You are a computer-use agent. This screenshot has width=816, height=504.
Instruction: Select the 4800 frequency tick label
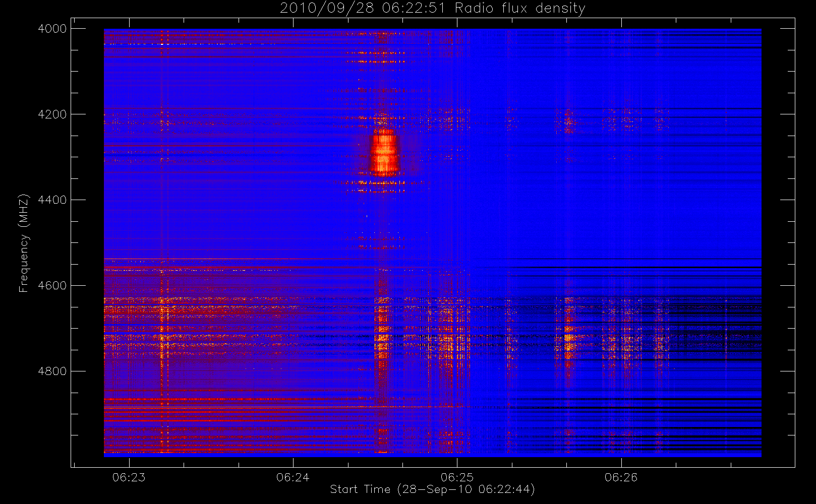point(52,371)
